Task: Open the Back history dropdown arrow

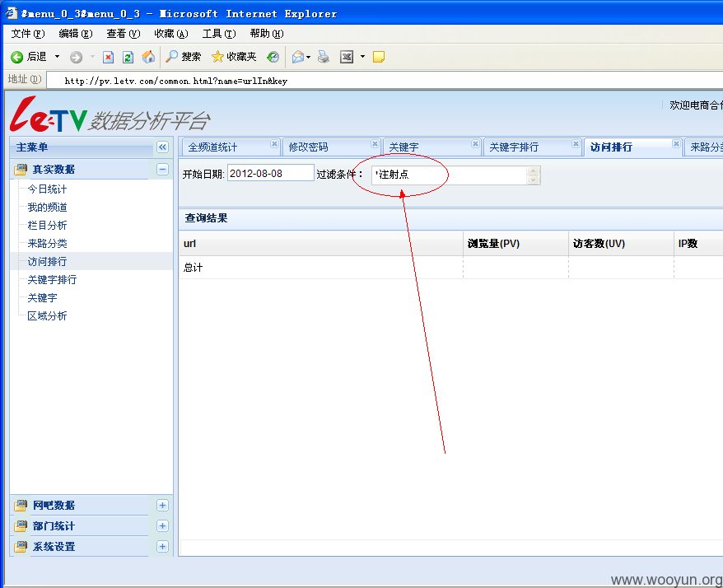Action: 57,57
